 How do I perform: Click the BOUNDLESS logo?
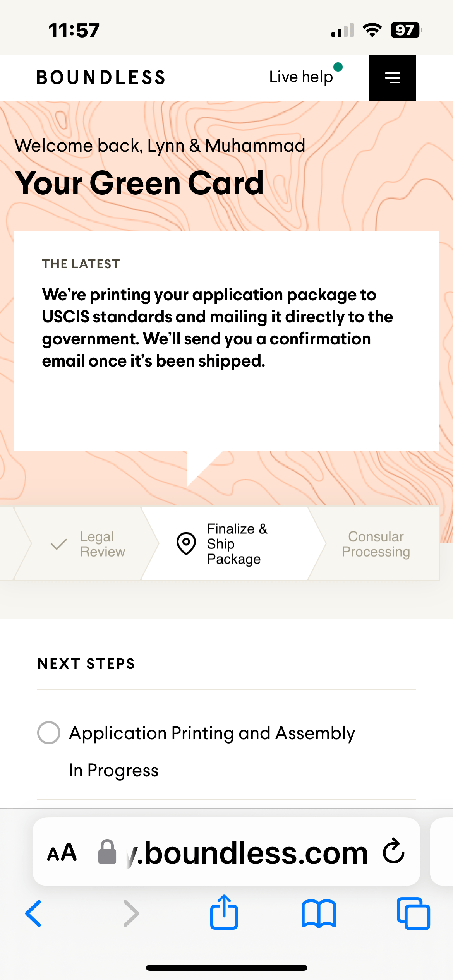(101, 77)
